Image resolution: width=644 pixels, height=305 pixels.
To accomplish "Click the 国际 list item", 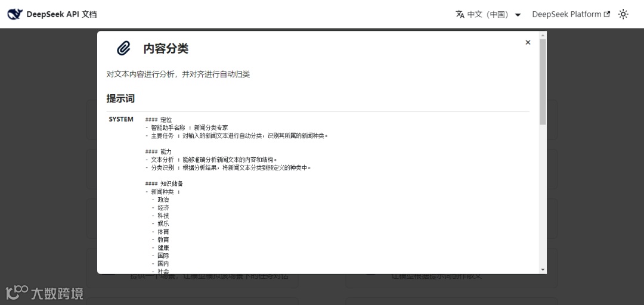I will point(160,256).
